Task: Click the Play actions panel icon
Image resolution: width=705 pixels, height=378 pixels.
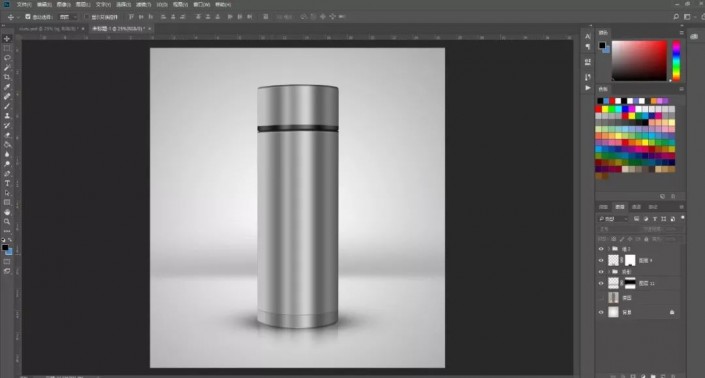Action: click(x=588, y=88)
